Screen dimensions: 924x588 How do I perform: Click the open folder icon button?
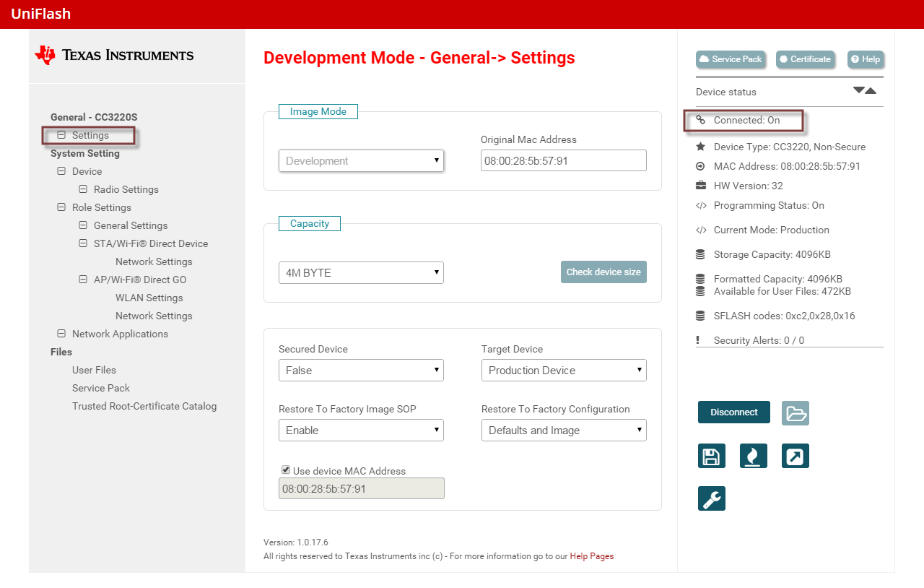coord(795,413)
